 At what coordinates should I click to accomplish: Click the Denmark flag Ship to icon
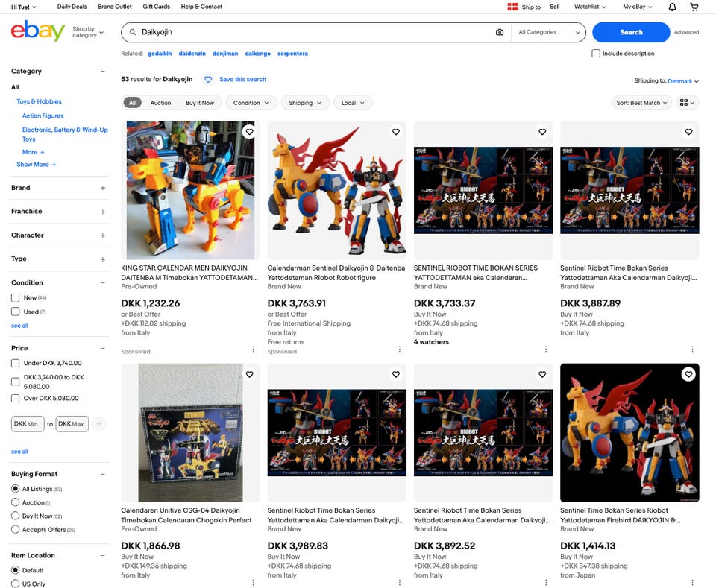(513, 7)
